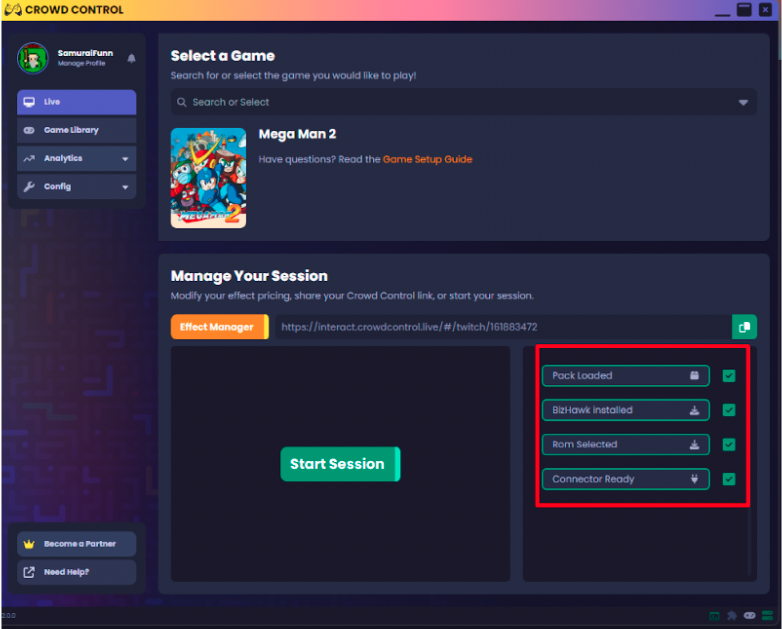Screen dimensions: 782x629
Task: Open the Game Setup Guide link
Action: point(427,159)
